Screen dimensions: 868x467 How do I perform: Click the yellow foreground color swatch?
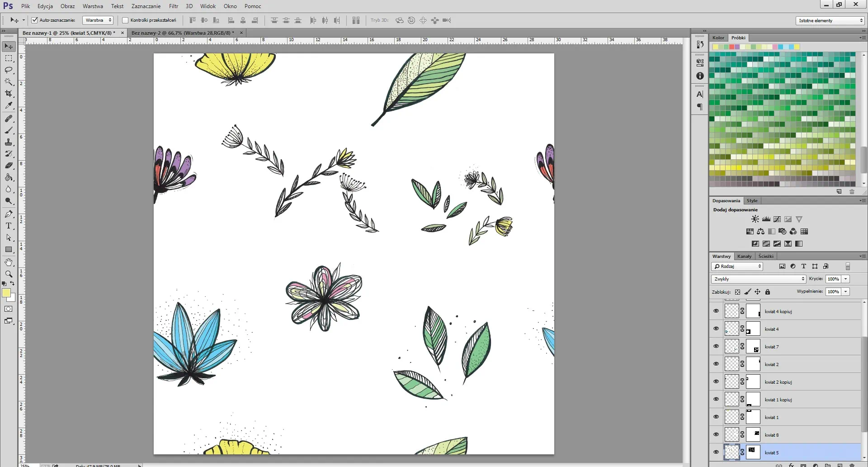(6, 293)
